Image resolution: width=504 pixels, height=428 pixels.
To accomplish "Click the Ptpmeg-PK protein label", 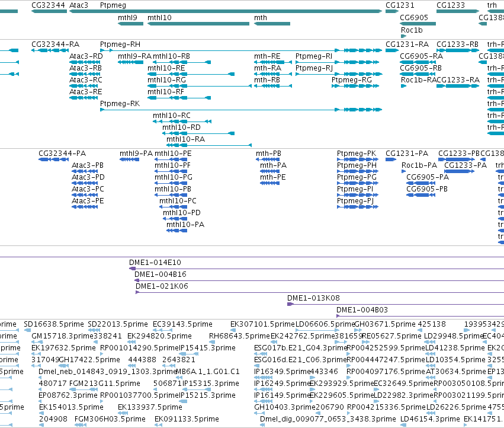I will 357,154.
